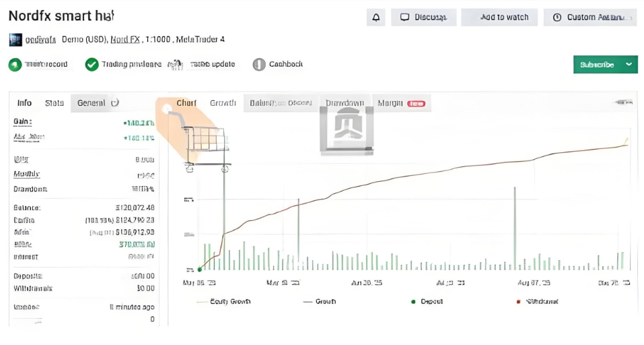The height and width of the screenshot is (345, 644).
Task: Click the user avatar beside the username
Action: [15, 40]
